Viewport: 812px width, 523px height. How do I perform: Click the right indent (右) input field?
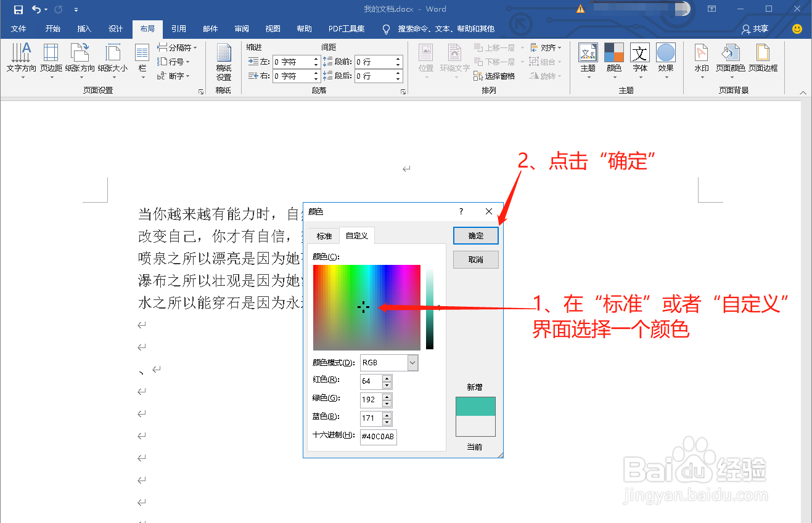[x=293, y=76]
